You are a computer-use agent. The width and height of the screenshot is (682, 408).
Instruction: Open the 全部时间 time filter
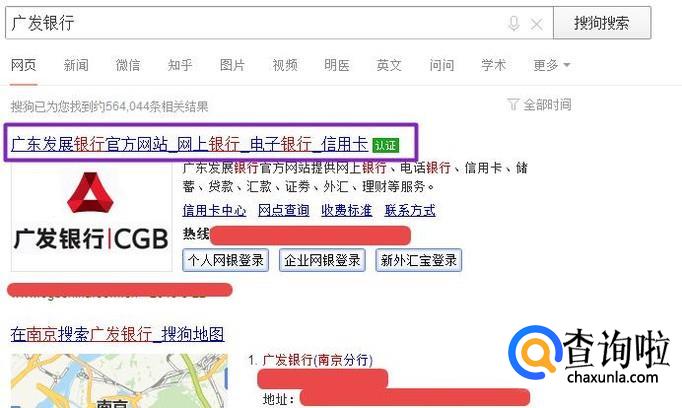point(540,104)
